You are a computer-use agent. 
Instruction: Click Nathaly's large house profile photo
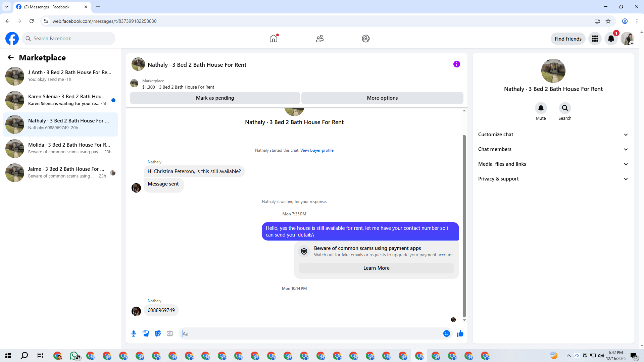[x=553, y=71]
